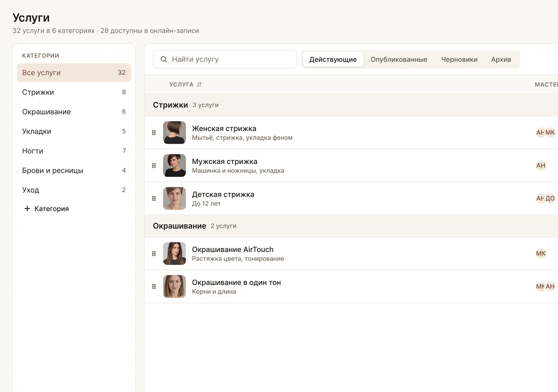Open the Окрашивание AirTouch thumbnail photo
This screenshot has width=558, height=392.
click(x=174, y=253)
